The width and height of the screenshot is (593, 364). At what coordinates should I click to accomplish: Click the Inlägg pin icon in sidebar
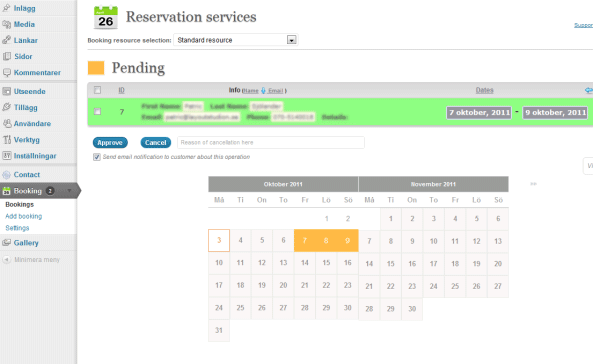[6, 8]
